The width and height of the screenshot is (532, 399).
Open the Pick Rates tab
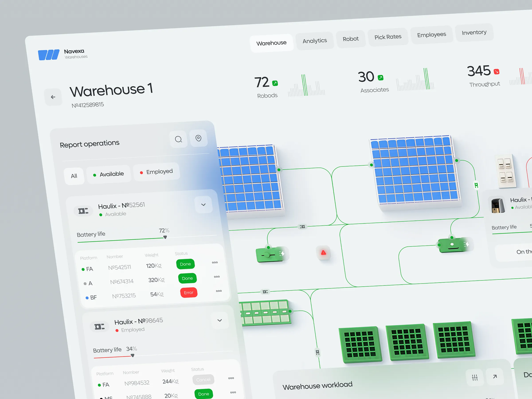pyautogui.click(x=388, y=37)
